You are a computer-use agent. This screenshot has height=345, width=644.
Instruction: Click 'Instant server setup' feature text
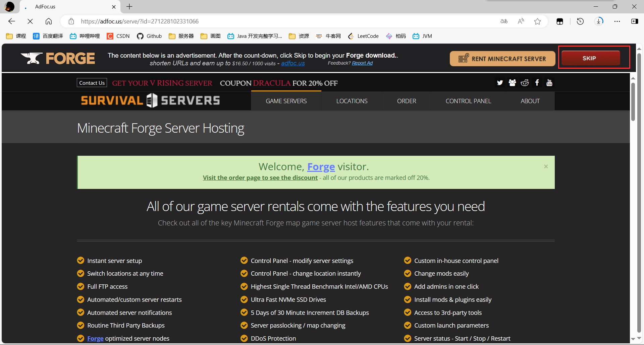tap(114, 261)
